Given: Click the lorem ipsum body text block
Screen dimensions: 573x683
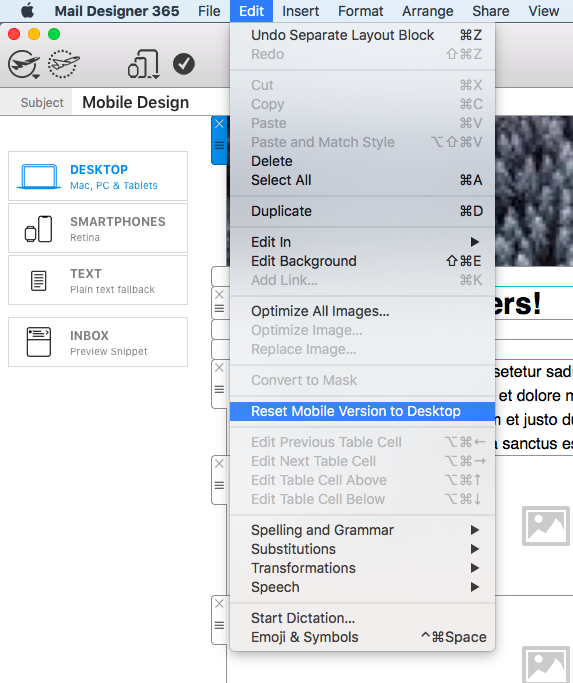Looking at the screenshot, I should tap(534, 407).
